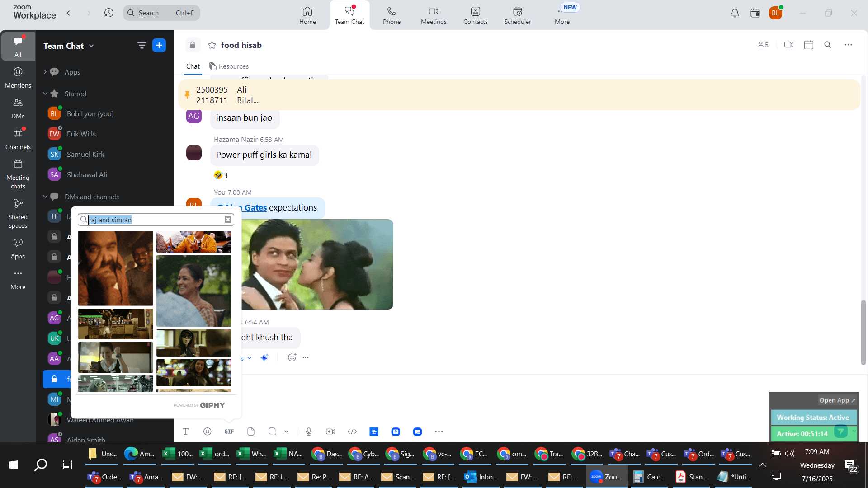This screenshot has height=488, width=868.
Task: Open Shared spaces in sidebar
Action: tap(18, 214)
